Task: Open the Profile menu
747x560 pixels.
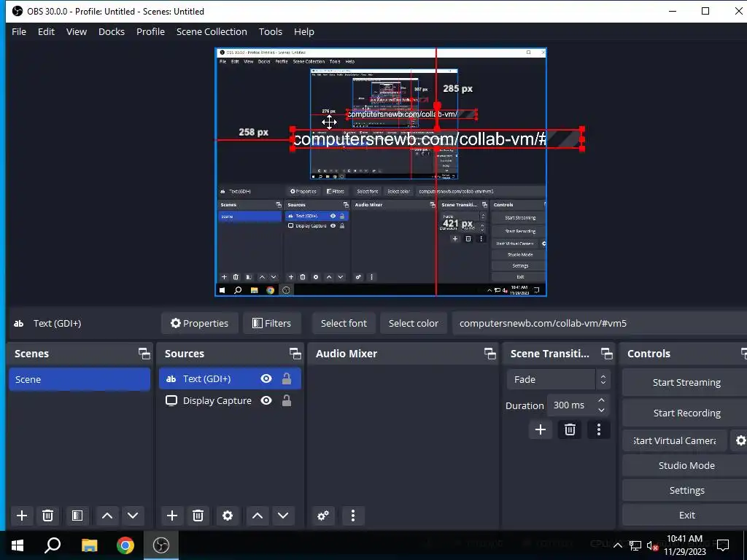Action: coord(150,31)
